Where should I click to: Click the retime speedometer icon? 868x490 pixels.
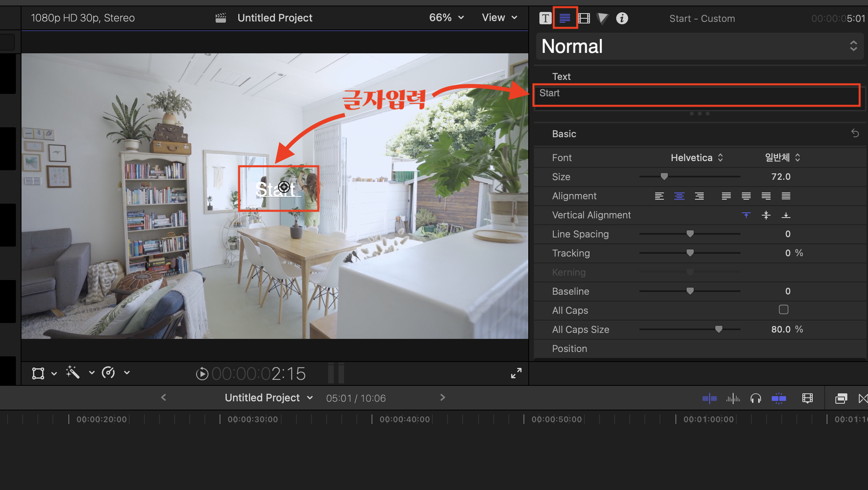coord(108,373)
